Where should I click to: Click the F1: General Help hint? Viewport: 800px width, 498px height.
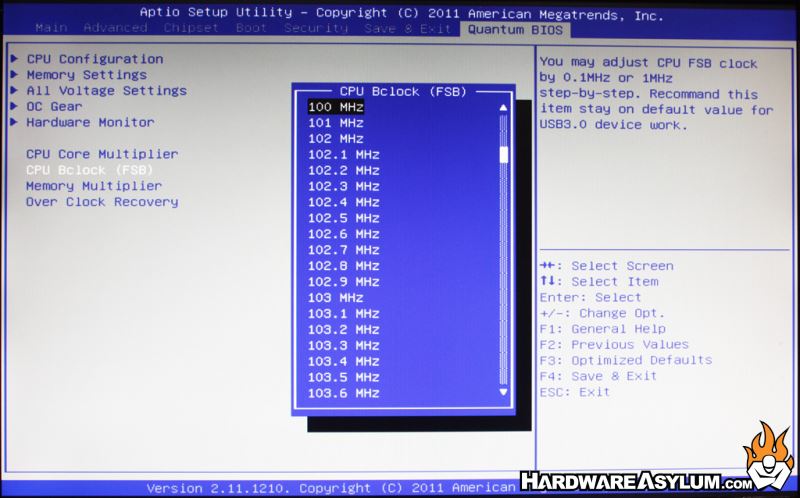click(603, 329)
